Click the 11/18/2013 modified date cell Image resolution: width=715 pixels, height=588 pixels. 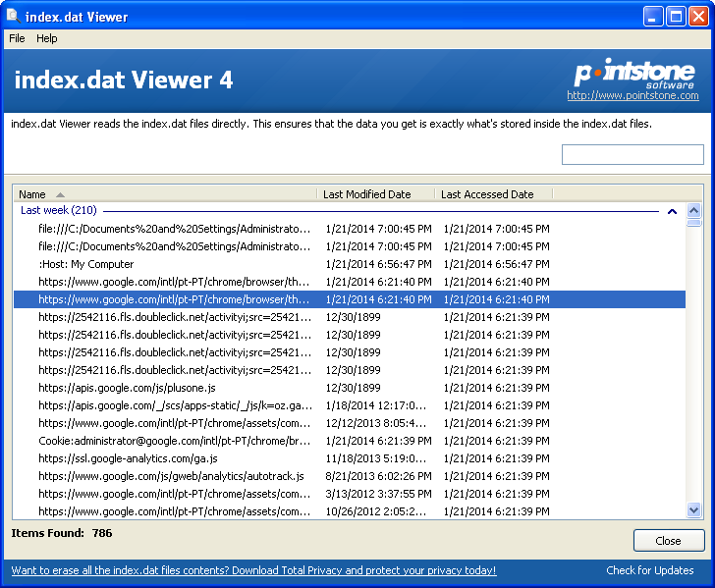[x=376, y=458]
